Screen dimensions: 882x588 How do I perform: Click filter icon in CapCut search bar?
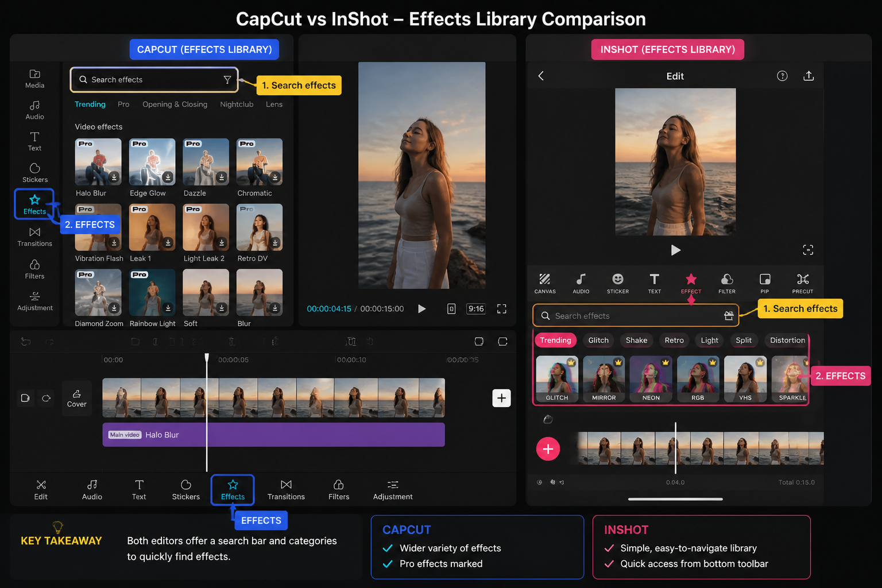coord(227,80)
